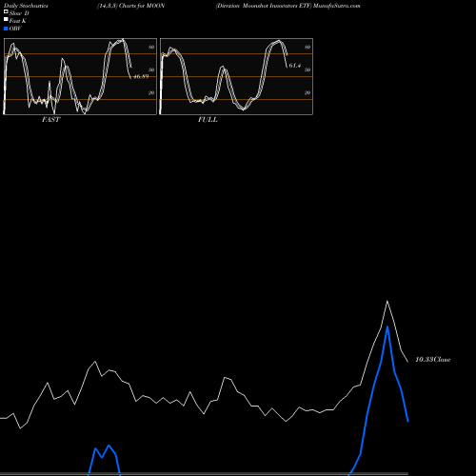This screenshot has height=476, width=476.
Task: Click the 80 axis label in FULL chart
Action: (x=307, y=47)
